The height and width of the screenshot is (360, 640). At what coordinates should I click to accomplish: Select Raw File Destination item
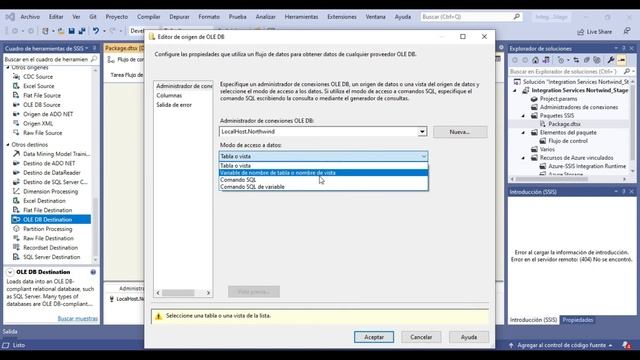coord(48,238)
